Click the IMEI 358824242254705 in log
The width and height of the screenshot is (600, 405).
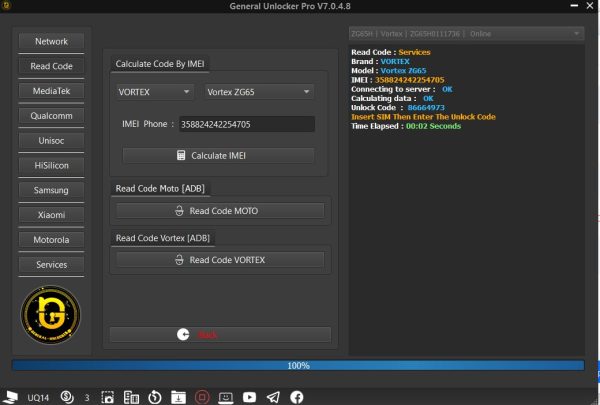click(x=409, y=80)
